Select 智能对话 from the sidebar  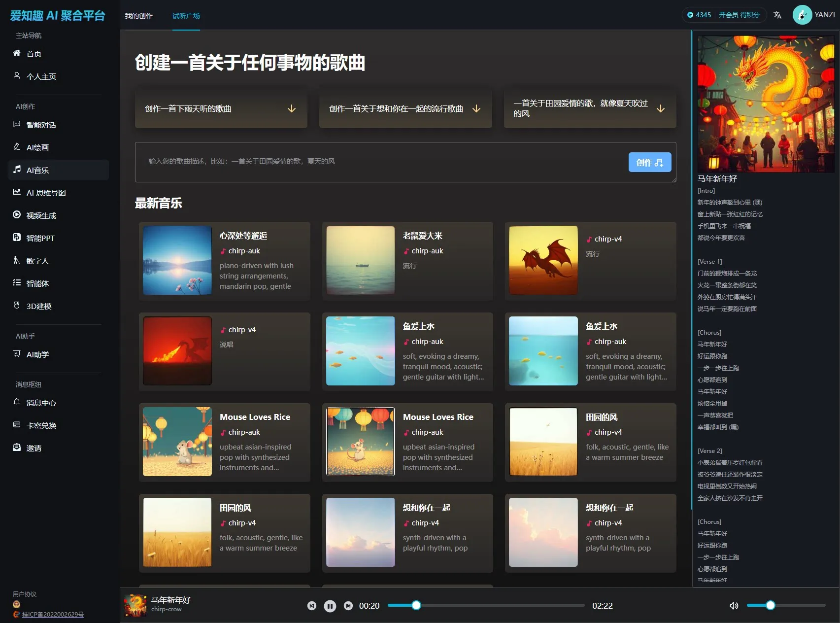click(42, 125)
